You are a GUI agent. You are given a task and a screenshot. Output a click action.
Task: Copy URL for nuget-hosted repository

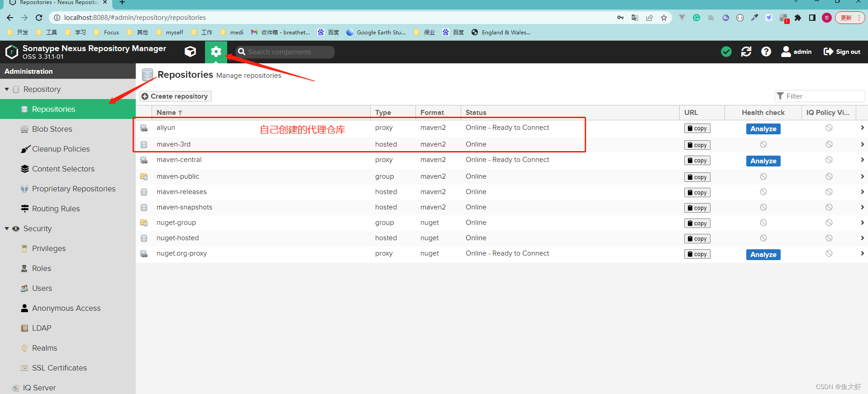(x=697, y=239)
